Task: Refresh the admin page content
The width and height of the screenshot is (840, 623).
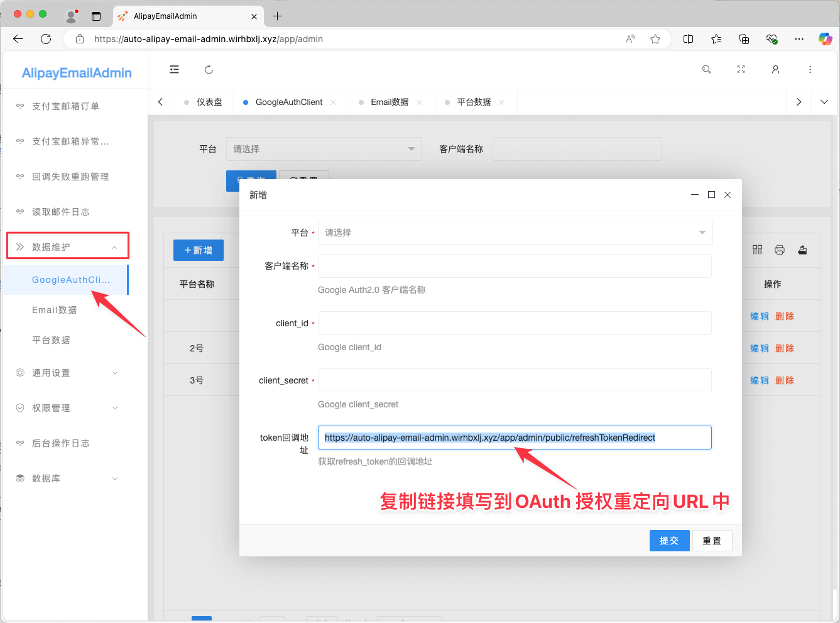Action: [x=209, y=70]
